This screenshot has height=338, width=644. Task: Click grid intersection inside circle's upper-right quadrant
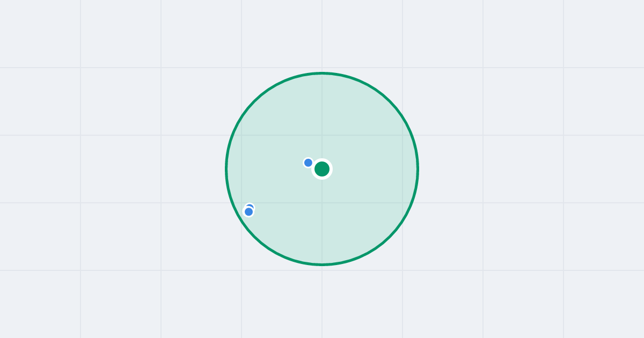[402, 135]
